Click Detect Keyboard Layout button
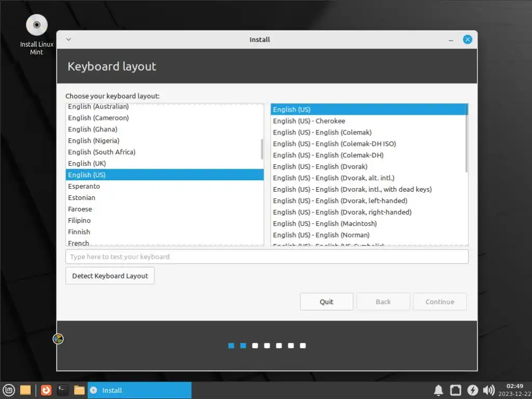532x399 pixels. pyautogui.click(x=110, y=276)
